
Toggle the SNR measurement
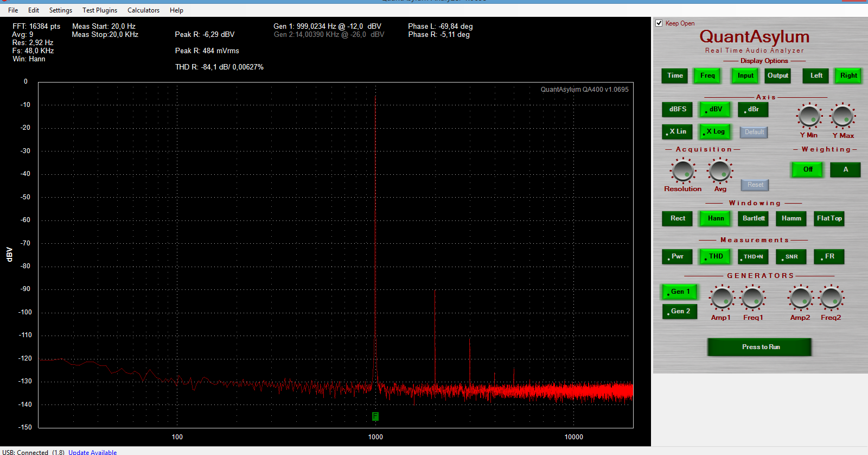point(791,256)
